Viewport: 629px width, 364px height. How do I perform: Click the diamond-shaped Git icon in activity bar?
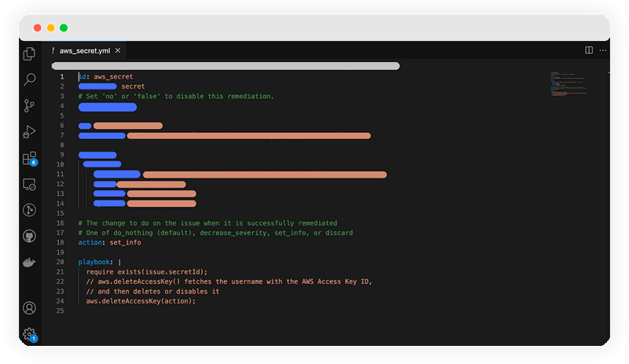29,210
